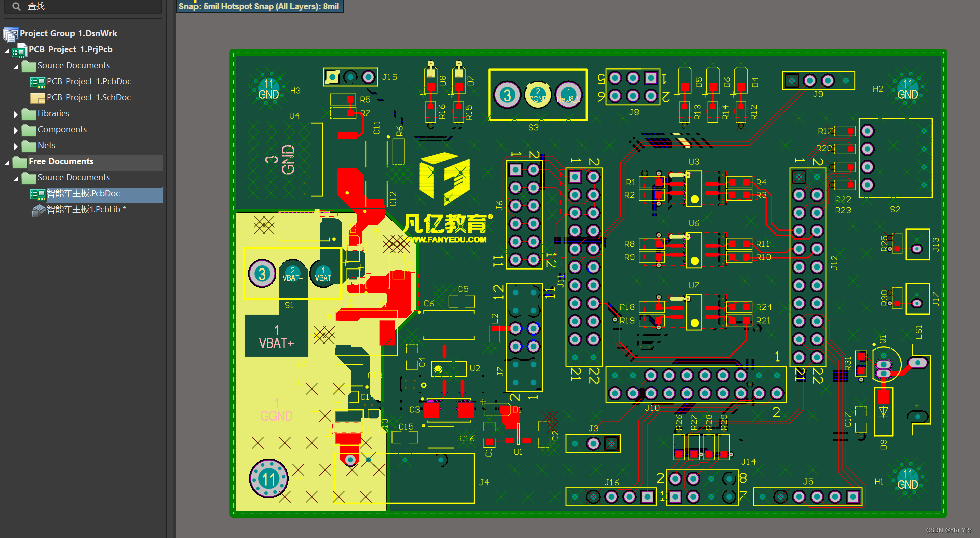
Task: Click the PCB_Project_1.PrjPcb project icon
Action: (x=19, y=50)
